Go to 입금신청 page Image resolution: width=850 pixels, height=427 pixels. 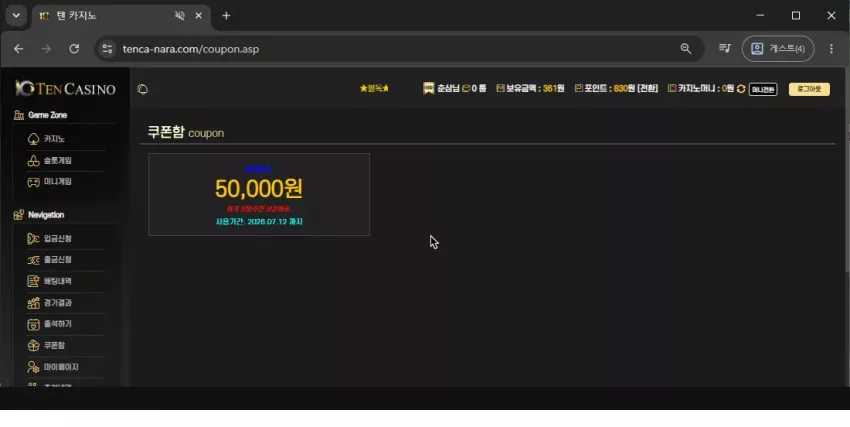(57, 238)
